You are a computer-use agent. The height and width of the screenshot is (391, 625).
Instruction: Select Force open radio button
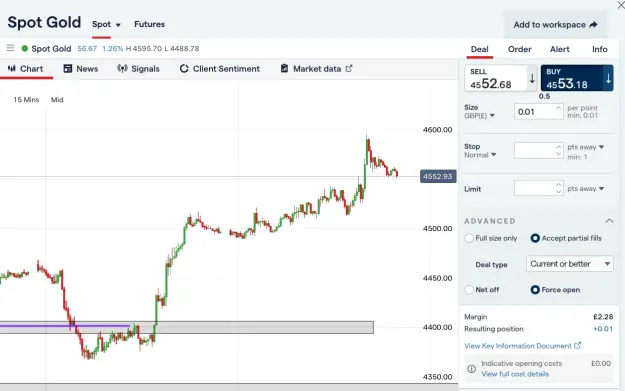point(535,289)
